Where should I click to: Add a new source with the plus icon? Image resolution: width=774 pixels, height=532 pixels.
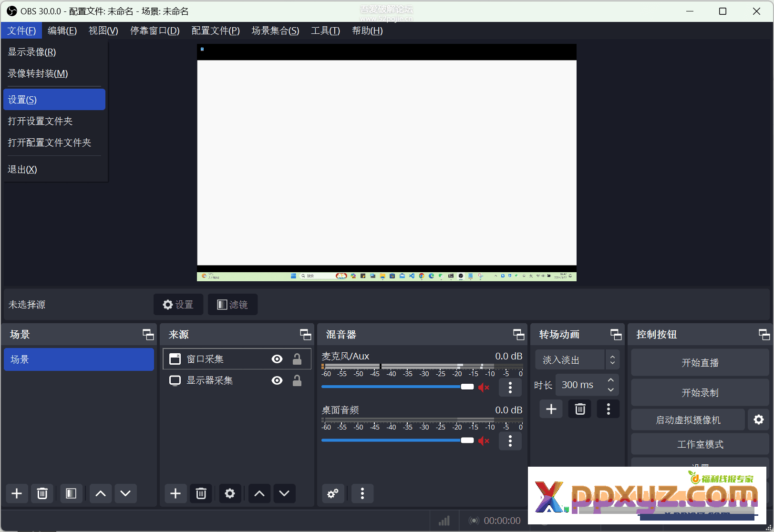point(175,493)
